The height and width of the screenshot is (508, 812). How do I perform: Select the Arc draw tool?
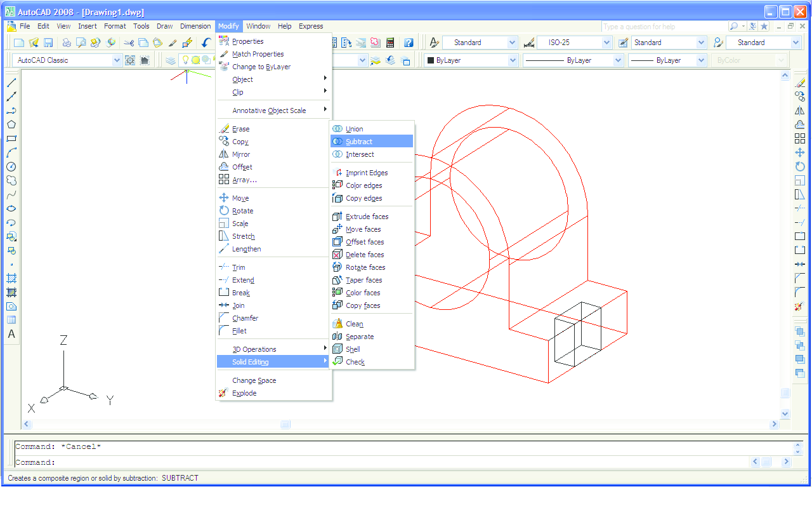coord(11,152)
